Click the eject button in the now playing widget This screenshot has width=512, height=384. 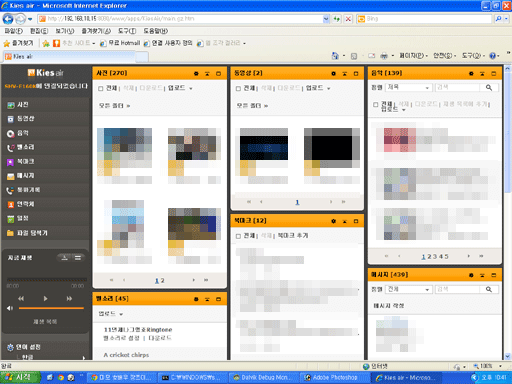point(64,257)
